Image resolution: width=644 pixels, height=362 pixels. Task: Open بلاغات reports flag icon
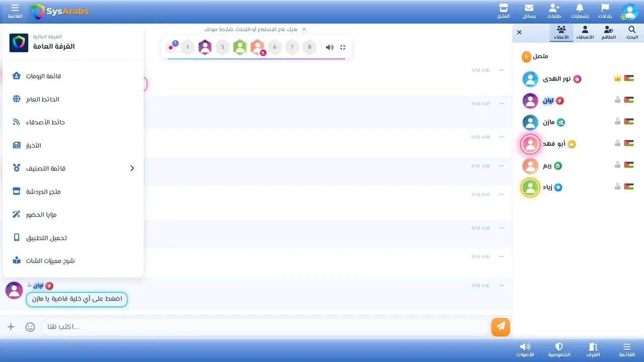[605, 11]
